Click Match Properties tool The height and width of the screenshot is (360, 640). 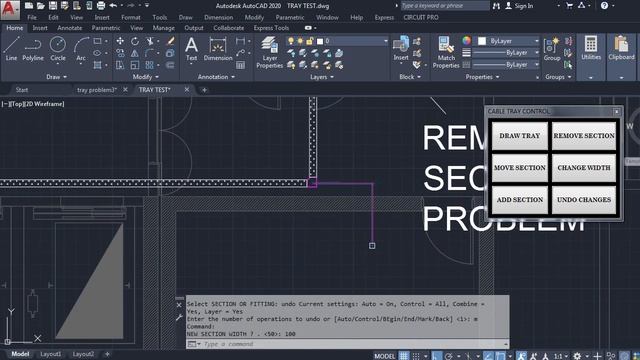tap(446, 52)
